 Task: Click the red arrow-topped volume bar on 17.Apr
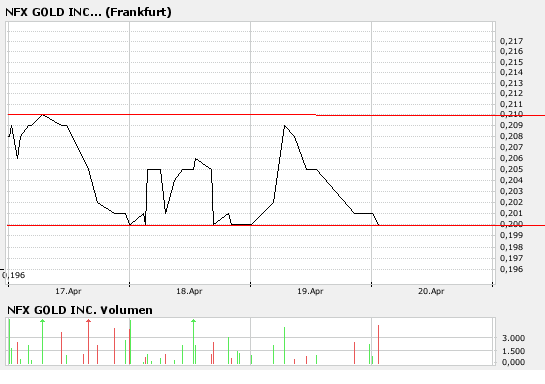tap(88, 342)
